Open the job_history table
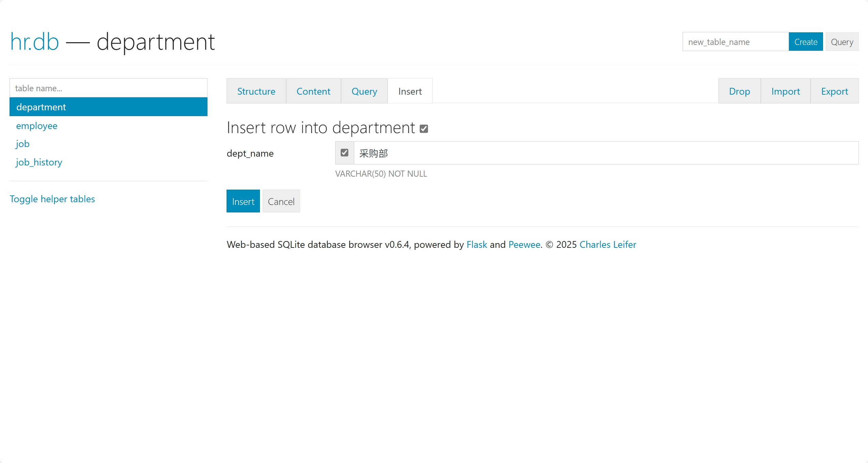This screenshot has width=868, height=463. coord(39,162)
